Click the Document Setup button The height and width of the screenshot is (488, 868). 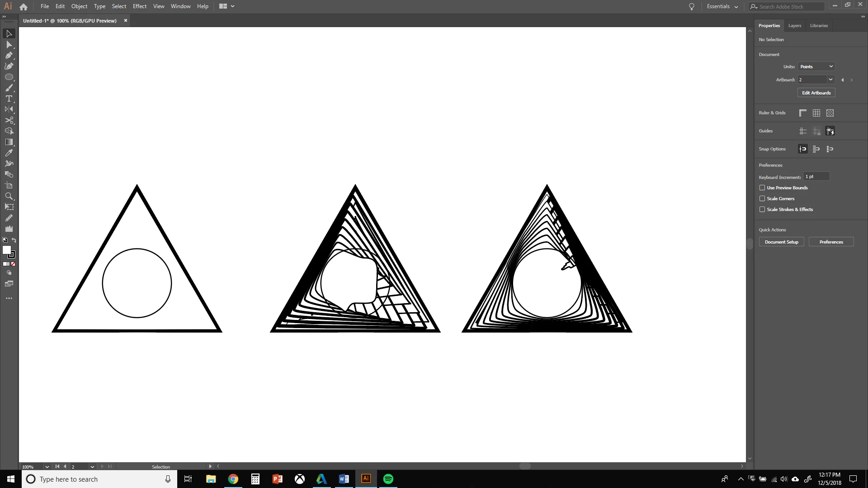781,242
